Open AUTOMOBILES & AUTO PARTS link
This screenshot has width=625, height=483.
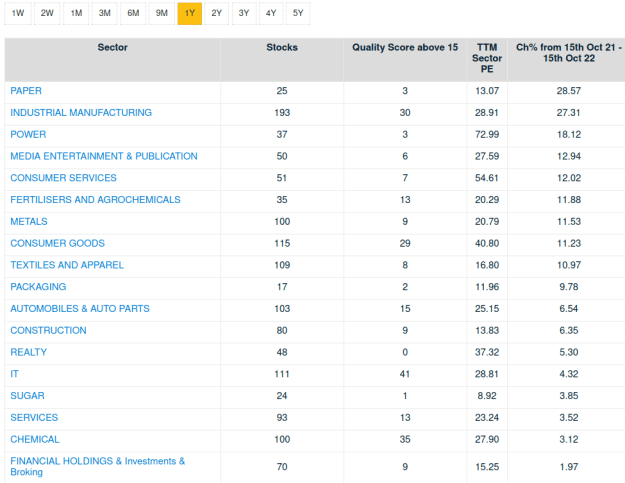80,309
